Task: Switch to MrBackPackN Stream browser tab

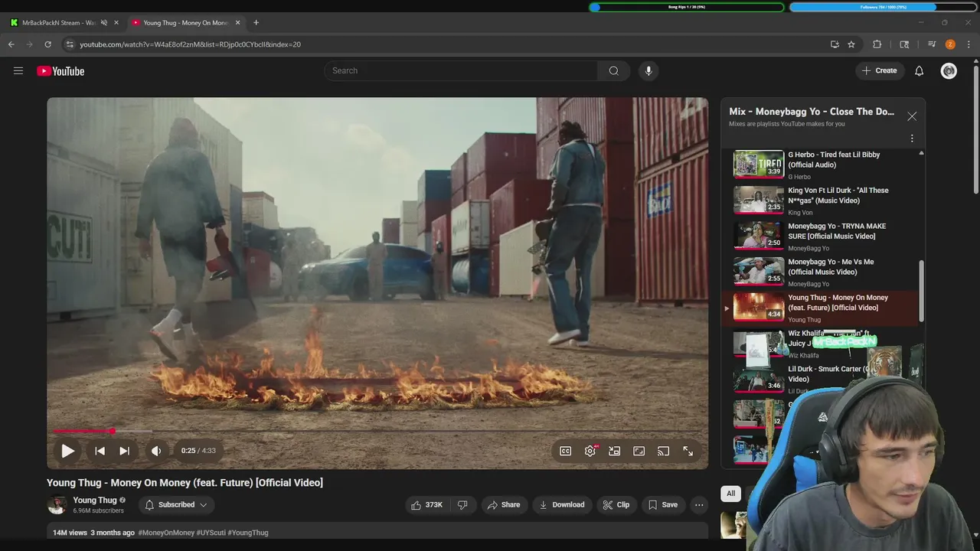Action: 60,23
